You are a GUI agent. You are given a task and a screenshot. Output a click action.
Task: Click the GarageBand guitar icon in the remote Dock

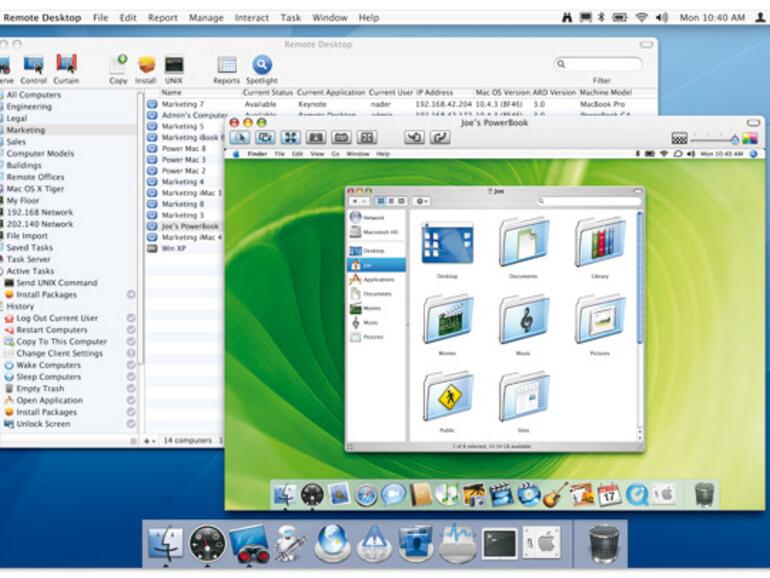coord(555,495)
